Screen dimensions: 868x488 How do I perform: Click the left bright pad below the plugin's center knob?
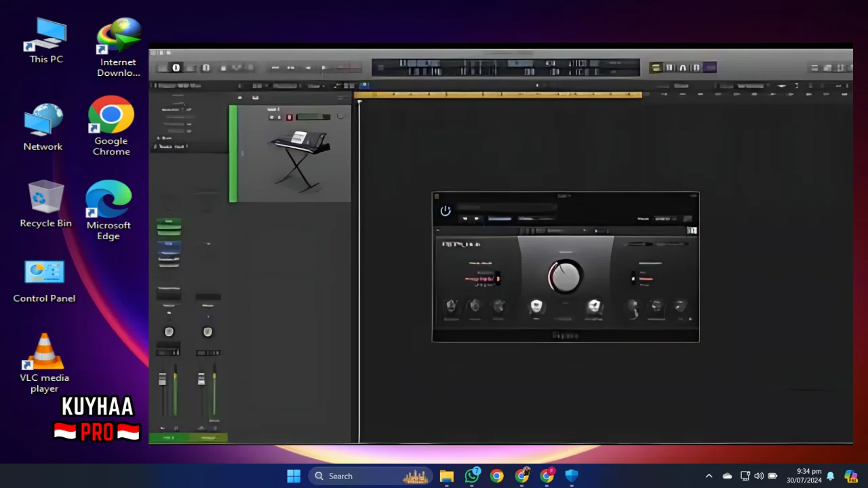point(536,306)
